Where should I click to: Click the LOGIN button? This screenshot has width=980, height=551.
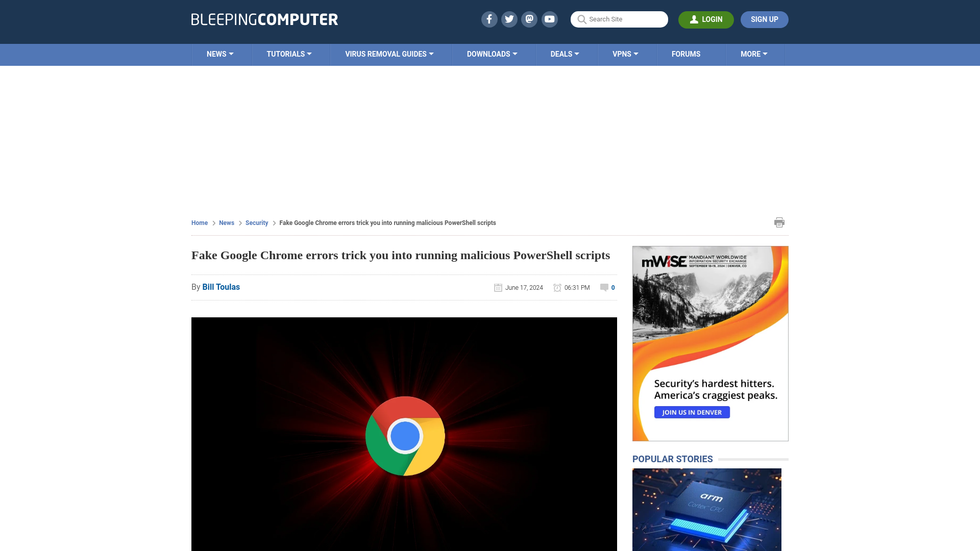pyautogui.click(x=706, y=19)
